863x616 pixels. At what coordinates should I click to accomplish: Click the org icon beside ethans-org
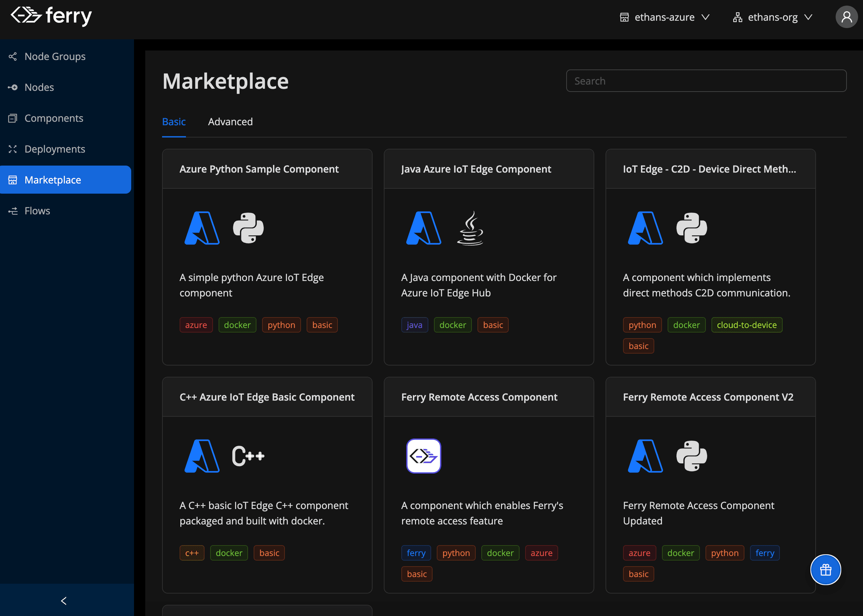click(737, 18)
